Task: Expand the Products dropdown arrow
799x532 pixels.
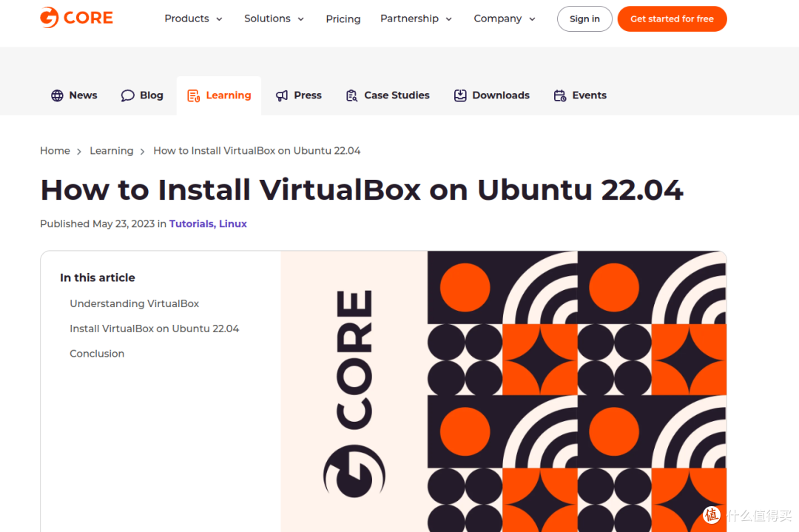Action: click(219, 19)
